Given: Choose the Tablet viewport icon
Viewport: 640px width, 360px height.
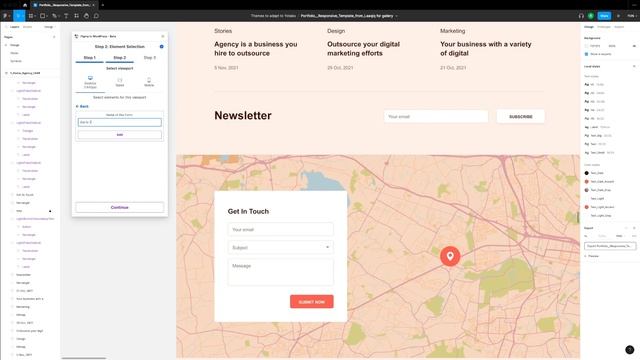Looking at the screenshot, I should (x=120, y=80).
